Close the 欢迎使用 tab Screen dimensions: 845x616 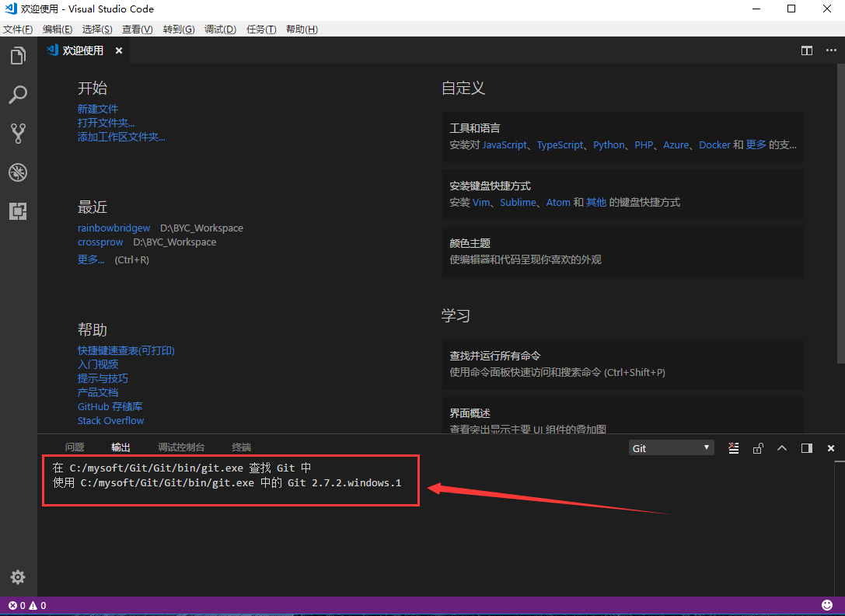tap(119, 50)
